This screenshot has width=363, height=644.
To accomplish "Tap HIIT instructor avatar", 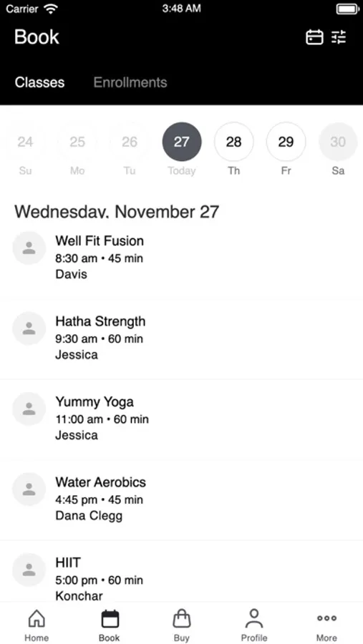I will click(x=29, y=570).
